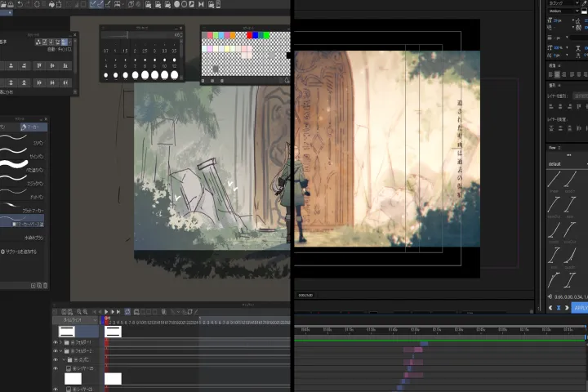Open the Flow default preset dropdown

pos(567,164)
